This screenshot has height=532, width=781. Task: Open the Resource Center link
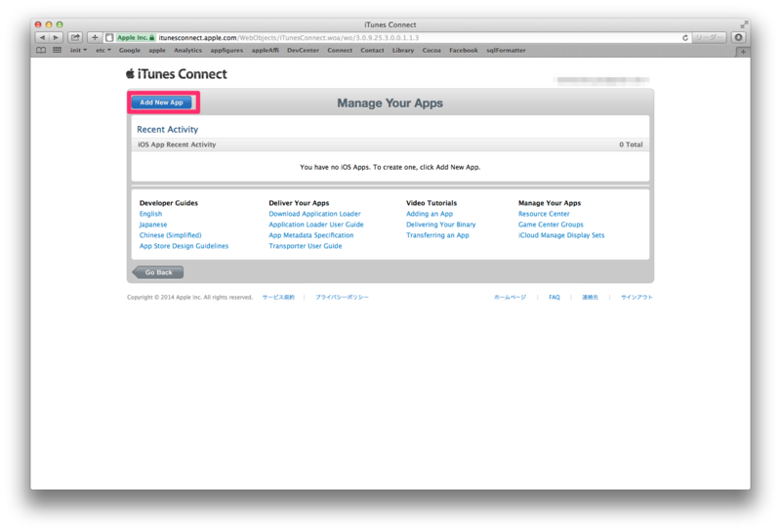click(544, 214)
